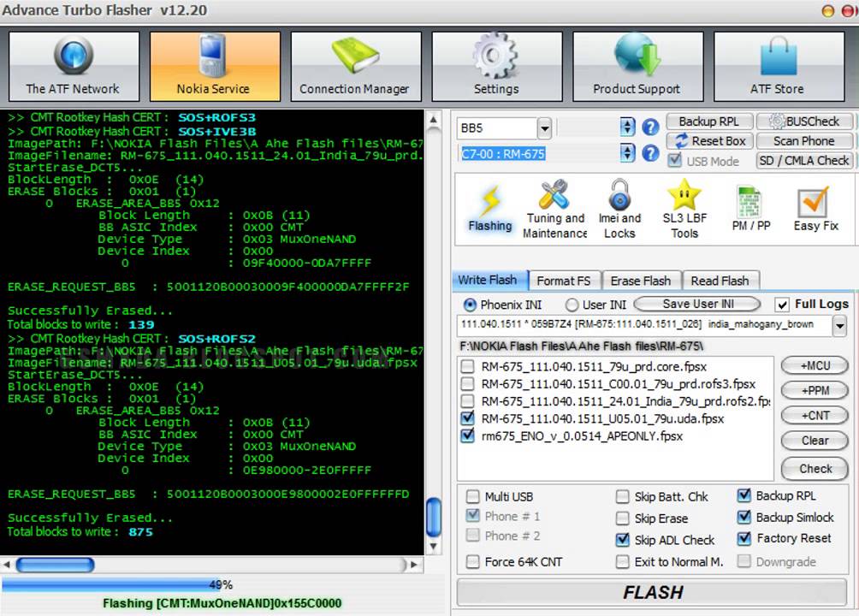Click help icon next to C7-00 model field
Viewport: 859px width, 616px height.
[x=650, y=153]
